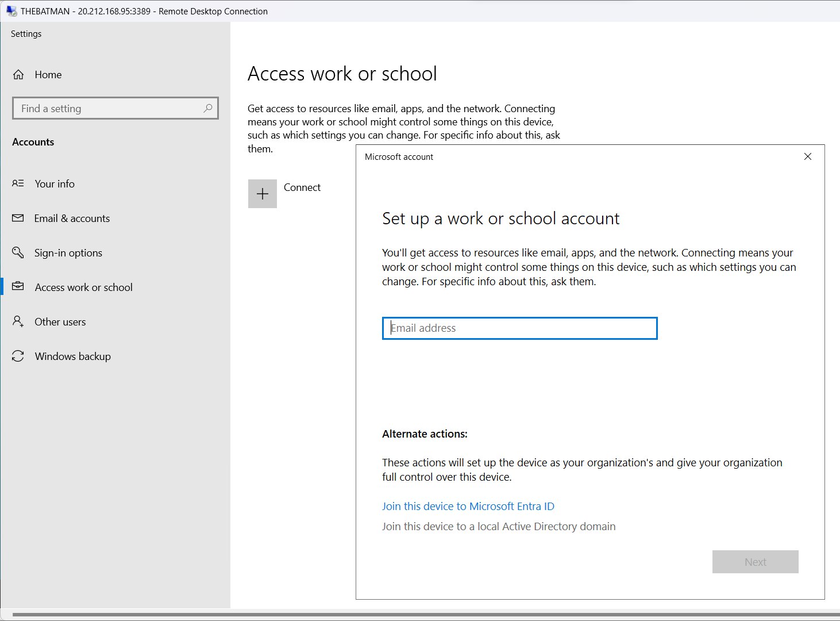
Task: Click the Other users person icon
Action: pyautogui.click(x=18, y=321)
